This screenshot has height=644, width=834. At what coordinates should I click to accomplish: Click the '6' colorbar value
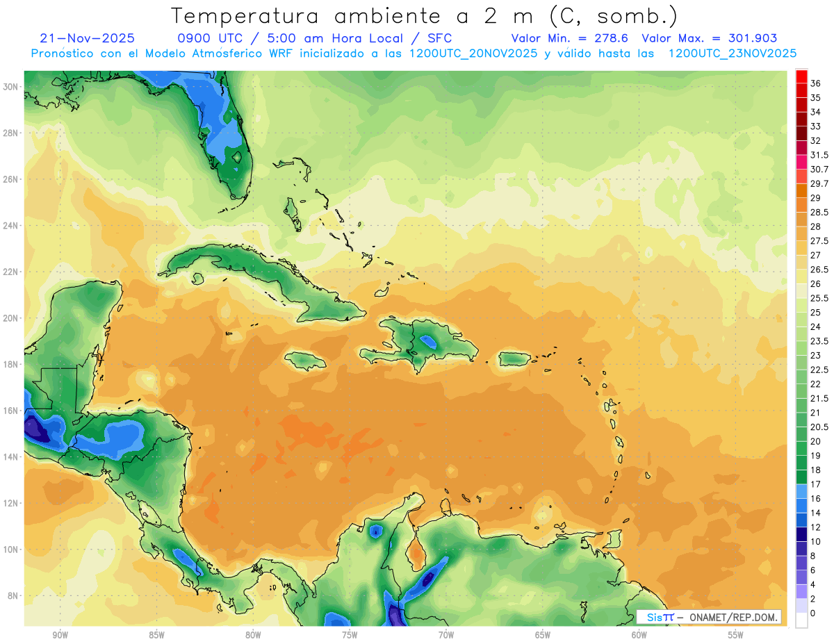(813, 570)
